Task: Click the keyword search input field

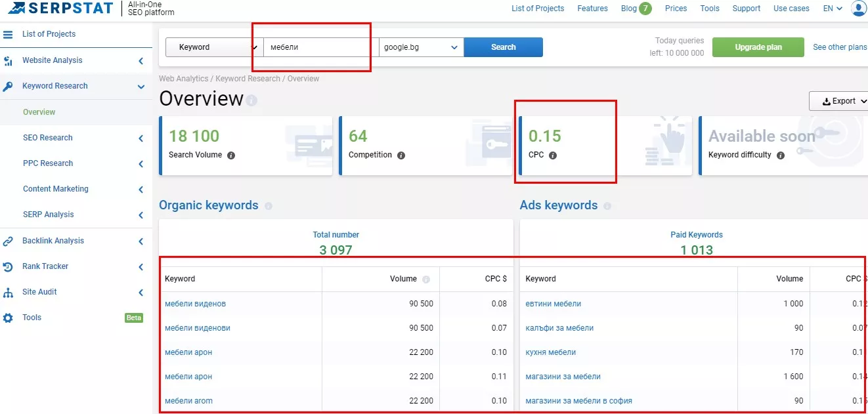Action: click(321, 47)
